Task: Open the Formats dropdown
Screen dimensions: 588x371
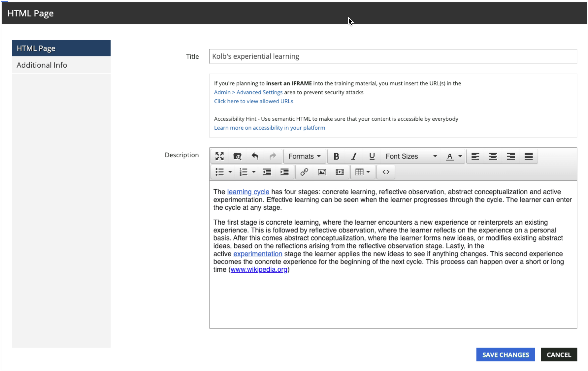Action: pyautogui.click(x=304, y=156)
